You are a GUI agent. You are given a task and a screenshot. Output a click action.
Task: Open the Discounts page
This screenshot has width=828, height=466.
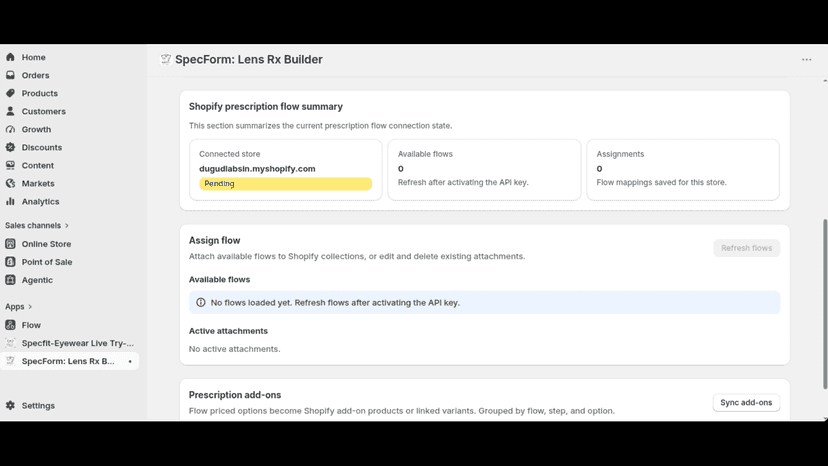[42, 147]
